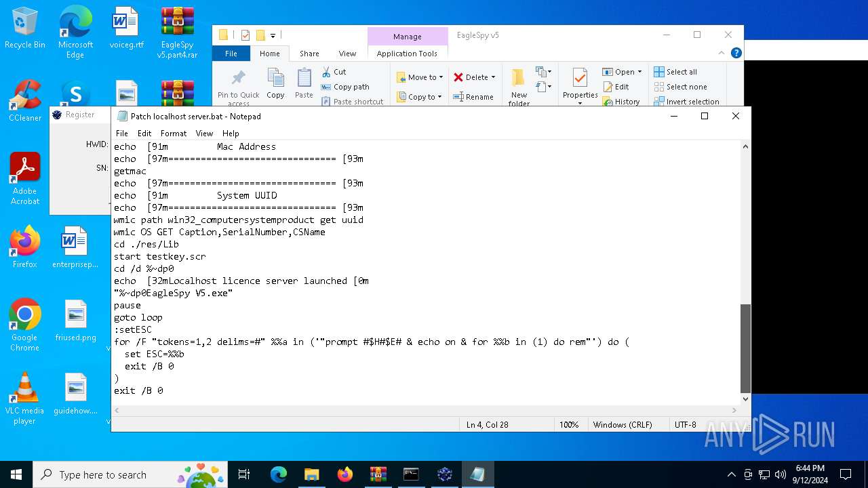Switch to Home ribbon tab
Viewport: 868px width, 488px height.
[x=269, y=54]
